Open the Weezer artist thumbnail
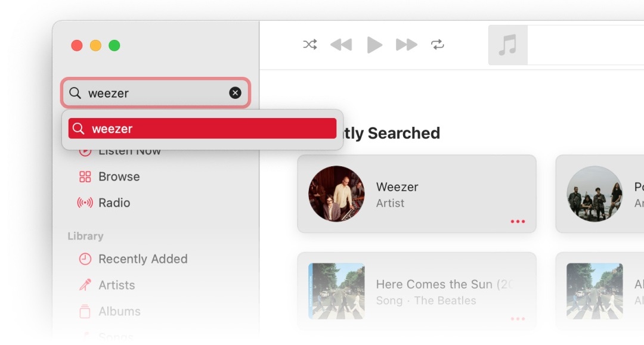The image size is (644, 345). point(336,194)
